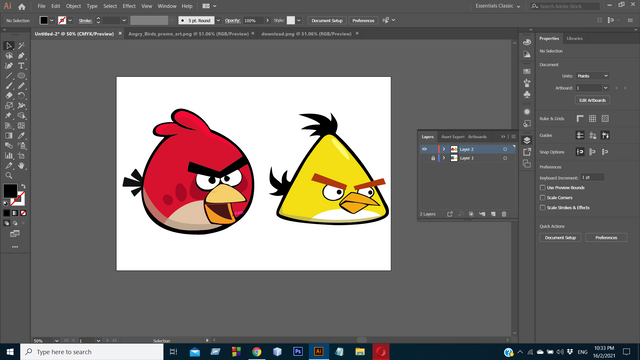Toggle lock on Layer 1

point(433,158)
